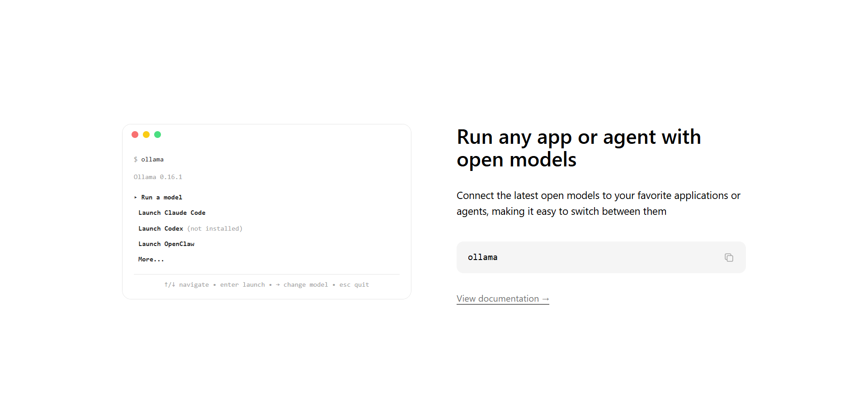Pick Launch OpenClaw from the list
868x393 pixels.
(166, 244)
